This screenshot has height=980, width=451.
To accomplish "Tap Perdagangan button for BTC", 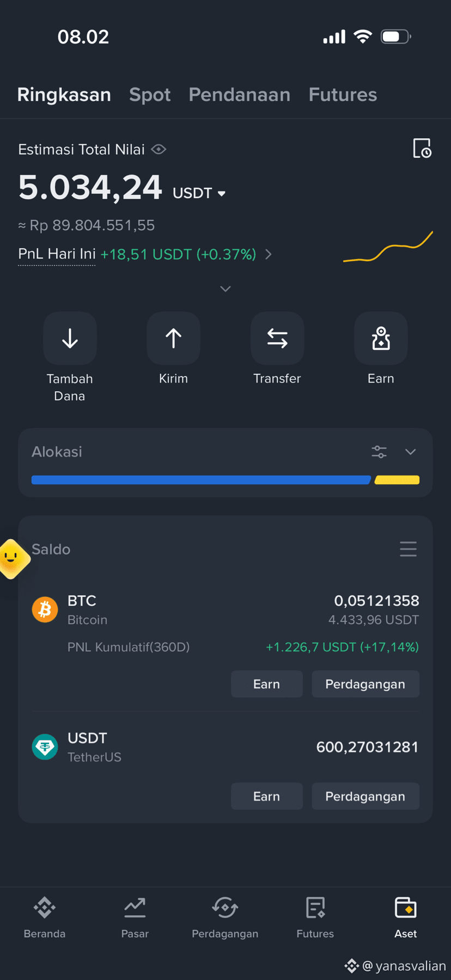I will click(x=365, y=684).
